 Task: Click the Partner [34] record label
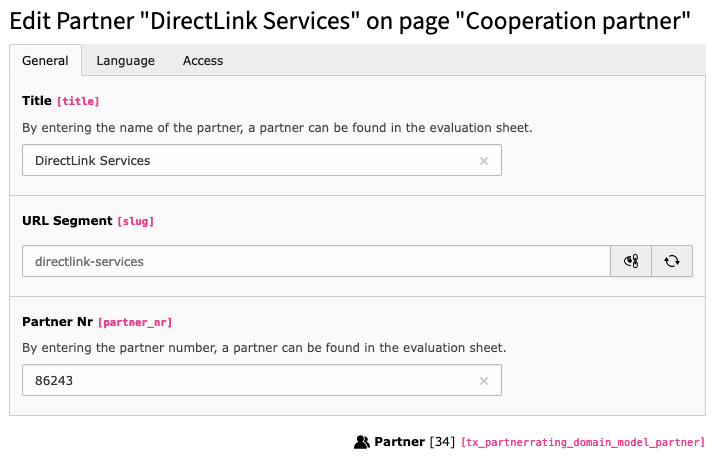point(414,442)
